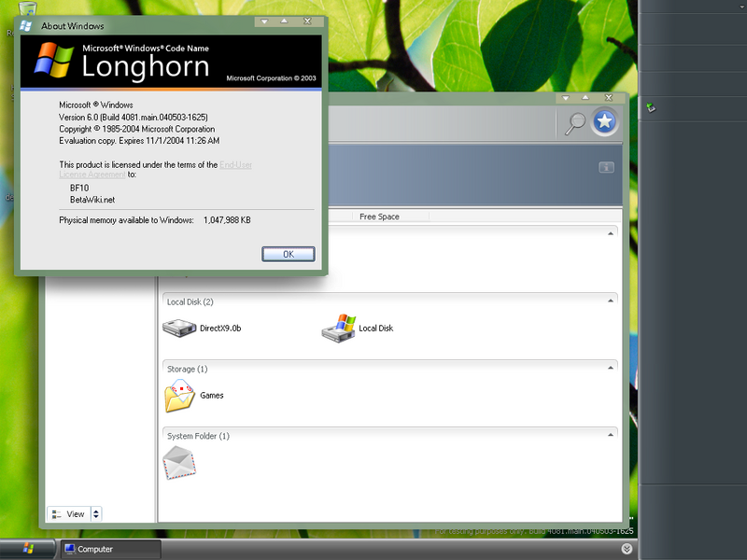Click the green network icon in sidebar
The height and width of the screenshot is (560, 747).
tap(651, 108)
